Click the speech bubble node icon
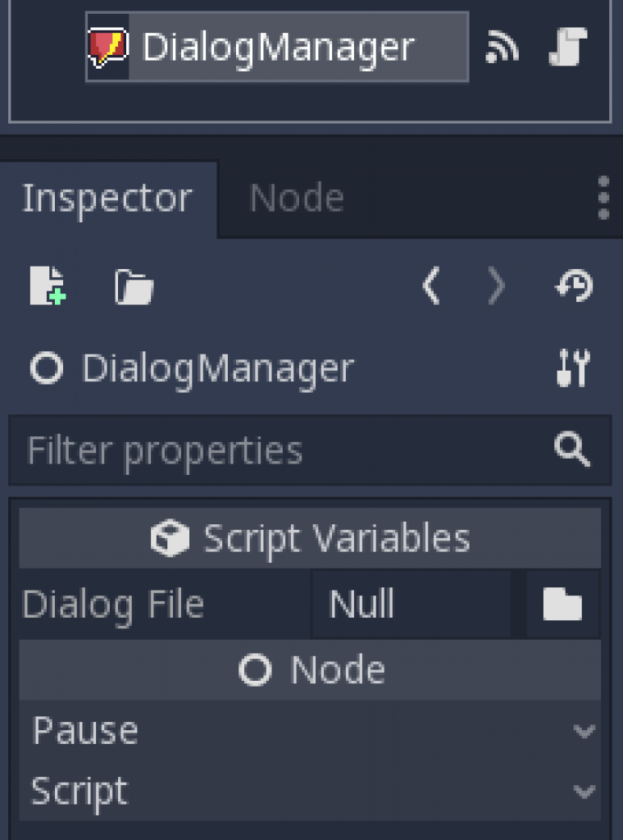Screen dimensions: 623x840 click(107, 47)
